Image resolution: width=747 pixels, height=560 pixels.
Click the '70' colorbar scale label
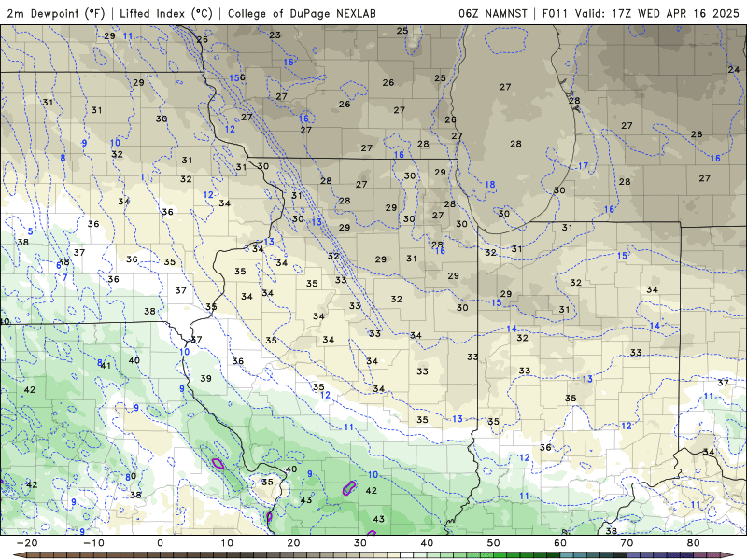click(627, 543)
